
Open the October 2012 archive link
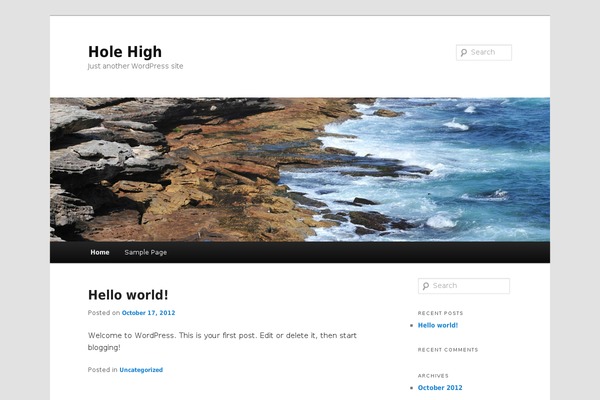pyautogui.click(x=440, y=387)
